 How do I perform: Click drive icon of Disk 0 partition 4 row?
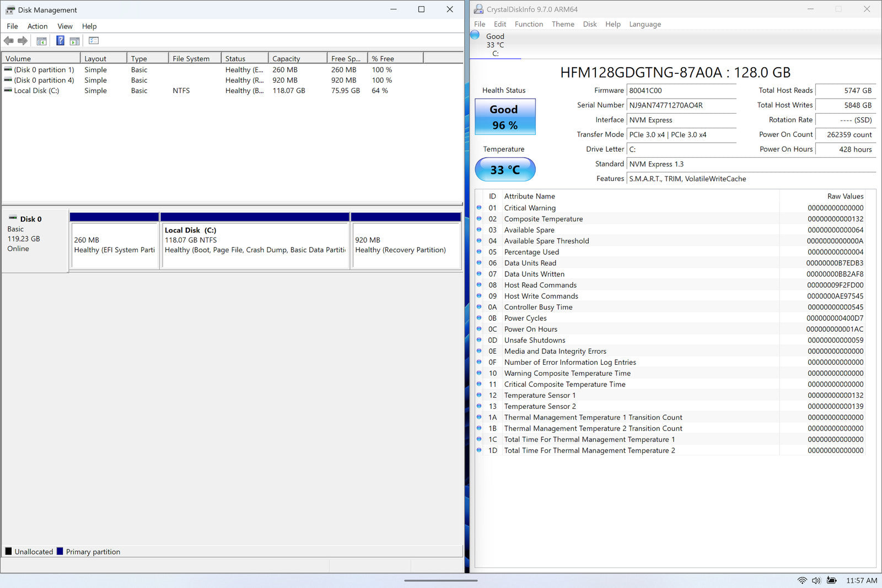(x=8, y=80)
